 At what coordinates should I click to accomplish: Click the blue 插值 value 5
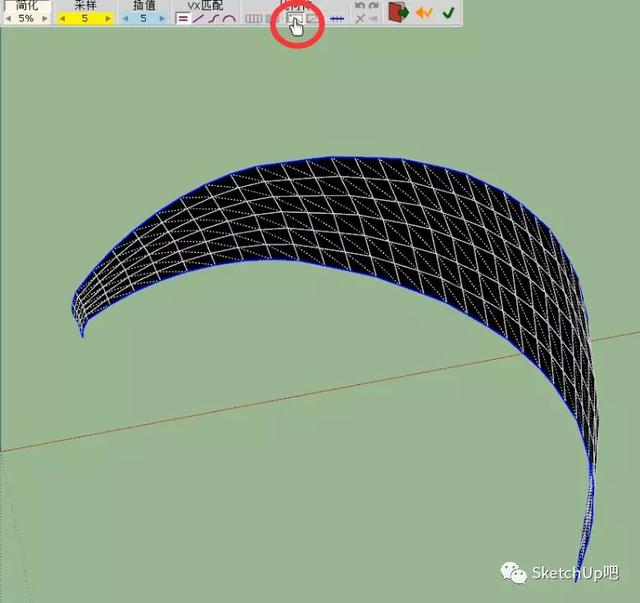pos(144,18)
